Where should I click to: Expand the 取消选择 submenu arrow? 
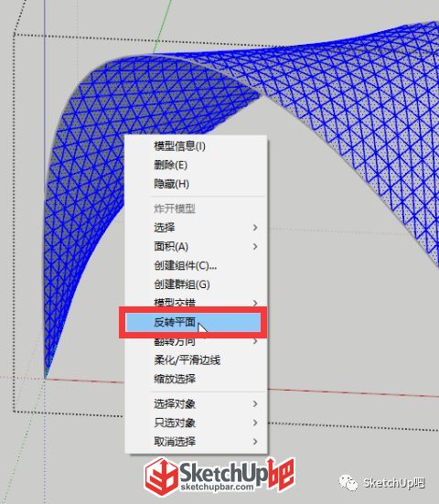pyautogui.click(x=255, y=442)
